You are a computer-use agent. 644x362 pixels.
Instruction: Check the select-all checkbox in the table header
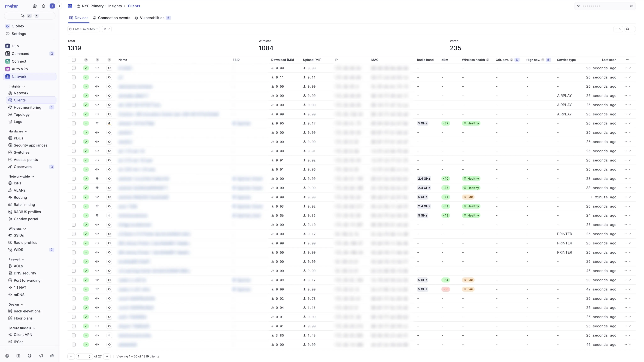coord(74,60)
